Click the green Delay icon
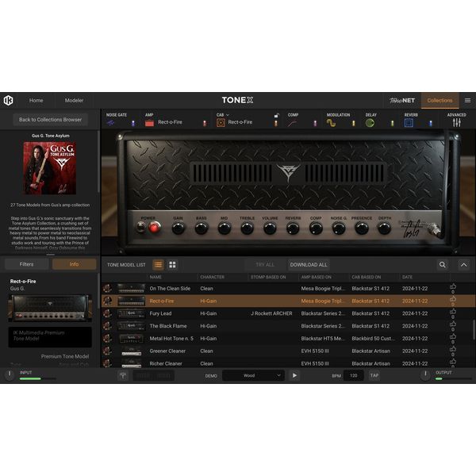 pos(370,123)
